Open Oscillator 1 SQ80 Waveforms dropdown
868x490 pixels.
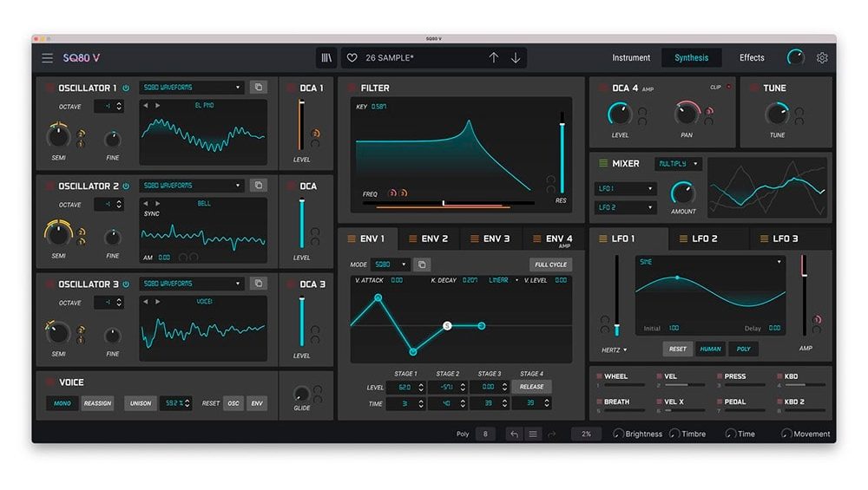[192, 88]
